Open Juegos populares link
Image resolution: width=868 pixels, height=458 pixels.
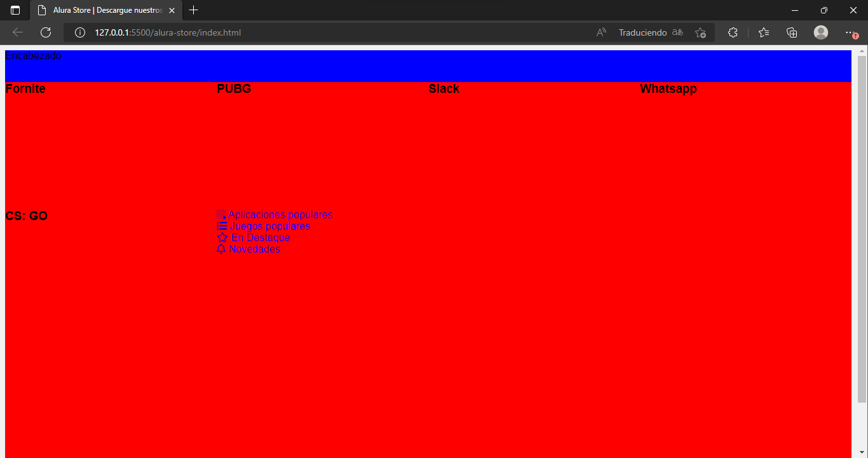269,226
